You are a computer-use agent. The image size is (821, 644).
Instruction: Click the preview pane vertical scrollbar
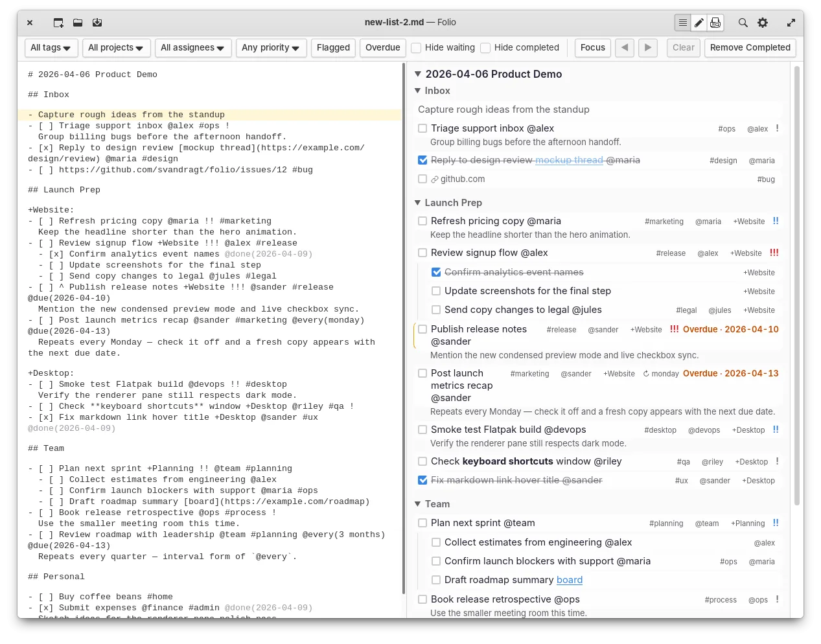[798, 285]
